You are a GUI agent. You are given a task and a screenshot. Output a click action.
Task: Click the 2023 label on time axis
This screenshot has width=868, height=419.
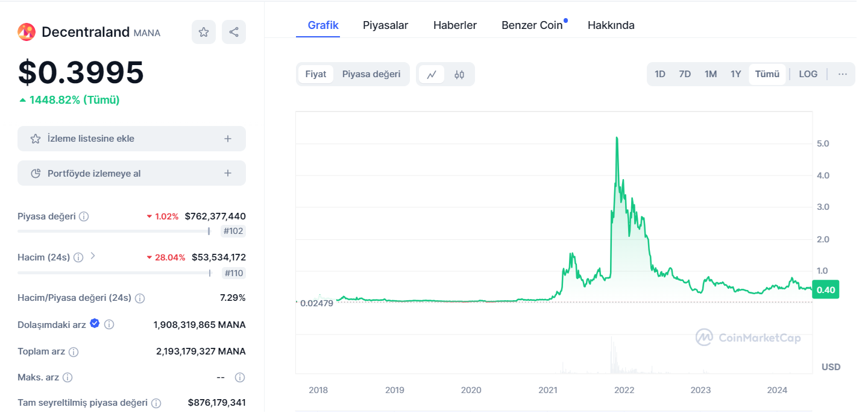pos(701,390)
